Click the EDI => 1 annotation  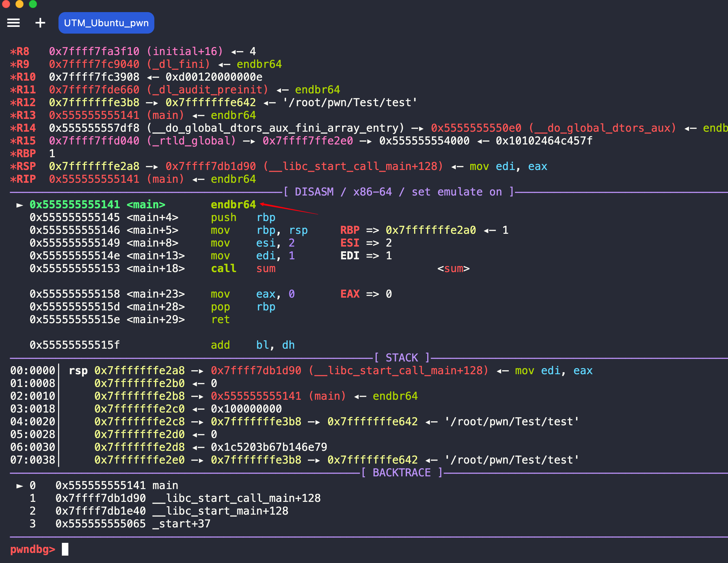pos(366,256)
